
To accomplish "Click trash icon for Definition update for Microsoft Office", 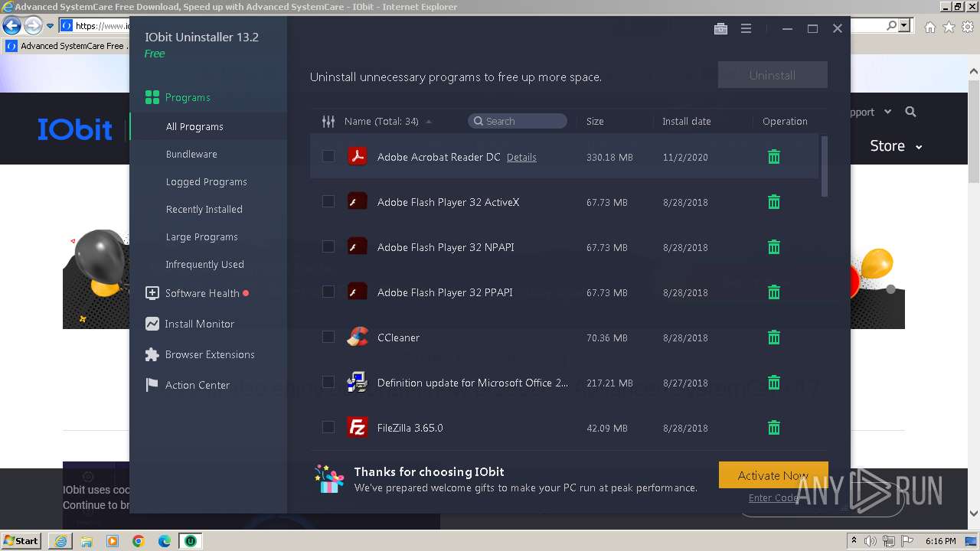I will coord(774,383).
